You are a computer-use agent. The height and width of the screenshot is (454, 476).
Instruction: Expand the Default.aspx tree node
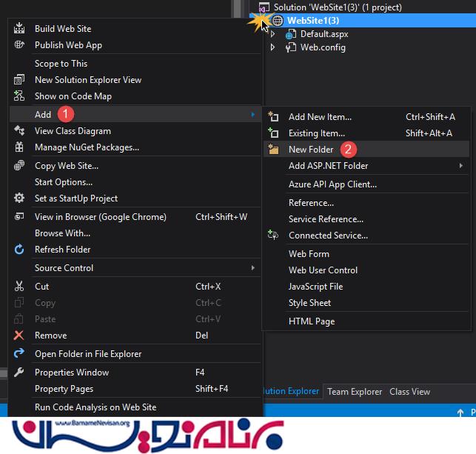click(273, 34)
